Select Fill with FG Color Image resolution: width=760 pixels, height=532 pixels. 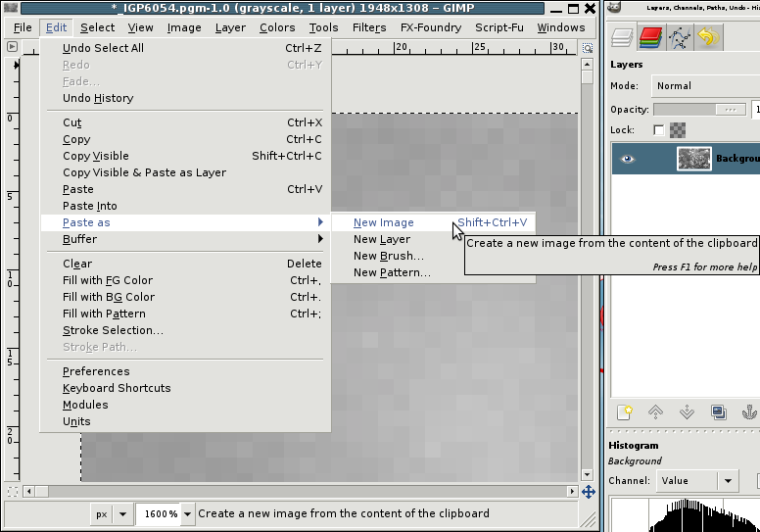point(186,280)
